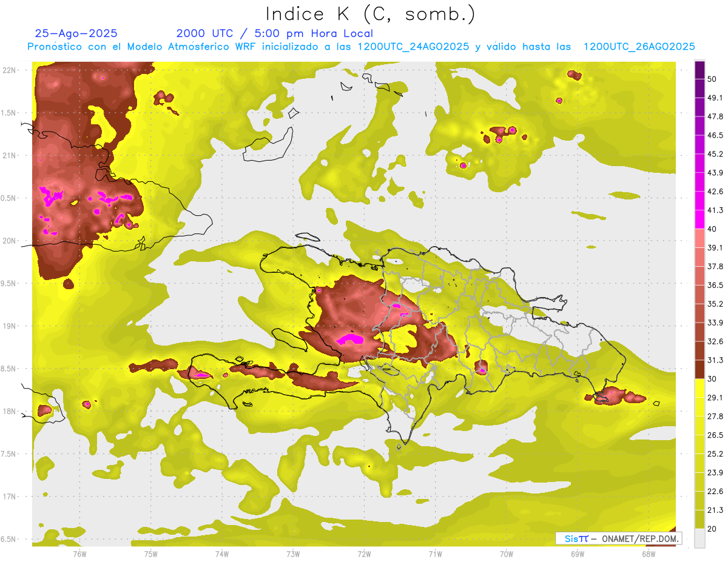
Task: Click the colorbar value "42.6"
Action: [715, 192]
